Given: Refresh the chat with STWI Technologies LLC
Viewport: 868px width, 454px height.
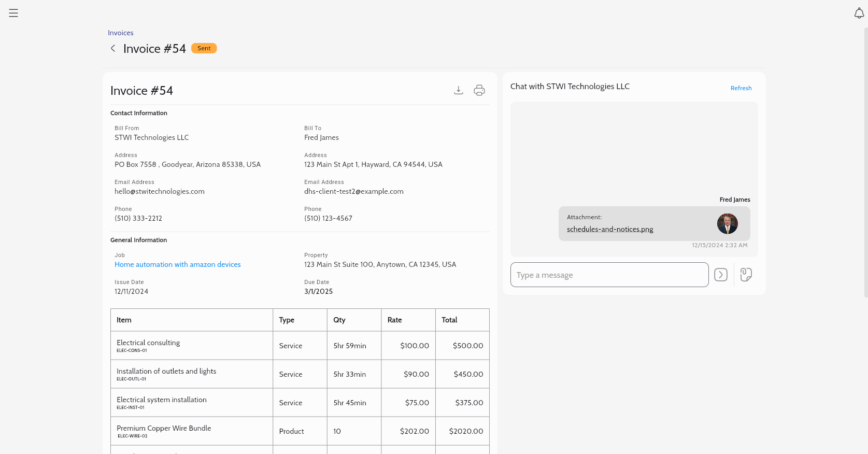Looking at the screenshot, I should 741,88.
